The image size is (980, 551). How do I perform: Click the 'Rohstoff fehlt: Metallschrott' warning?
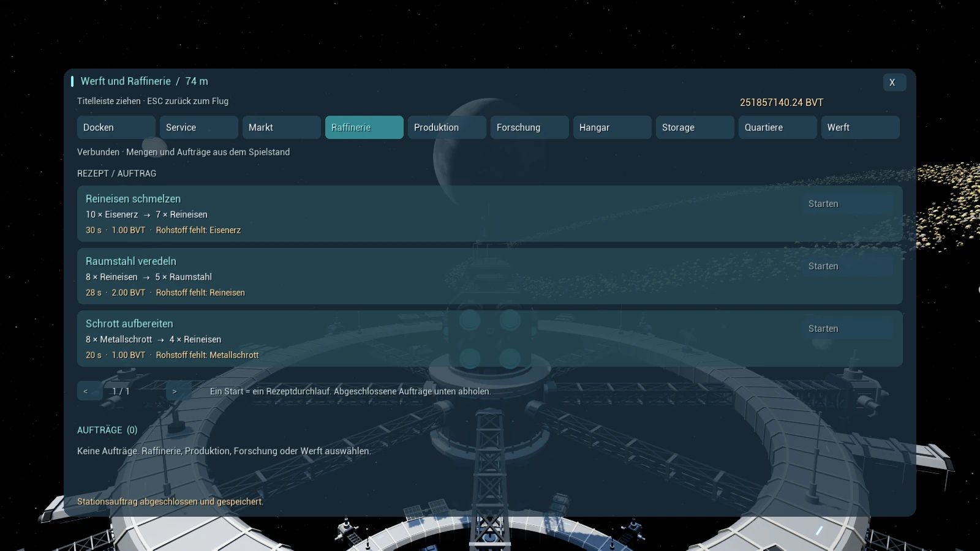coord(207,355)
